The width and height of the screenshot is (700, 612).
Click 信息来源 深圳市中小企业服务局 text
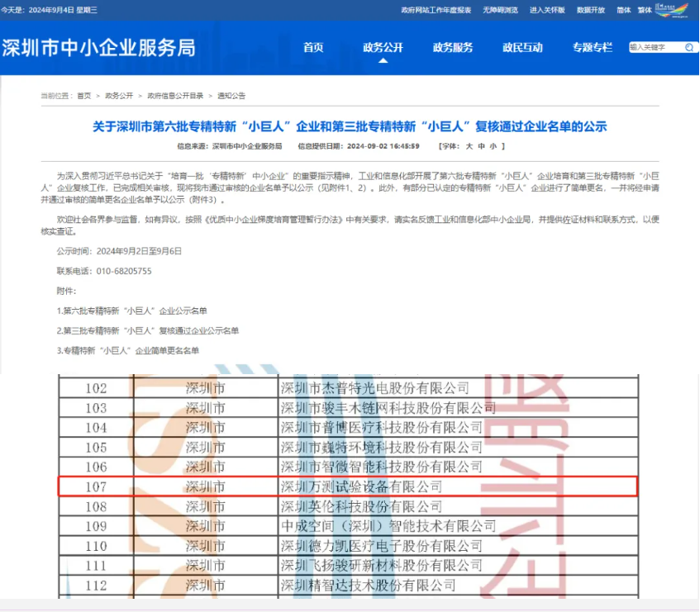(x=230, y=146)
